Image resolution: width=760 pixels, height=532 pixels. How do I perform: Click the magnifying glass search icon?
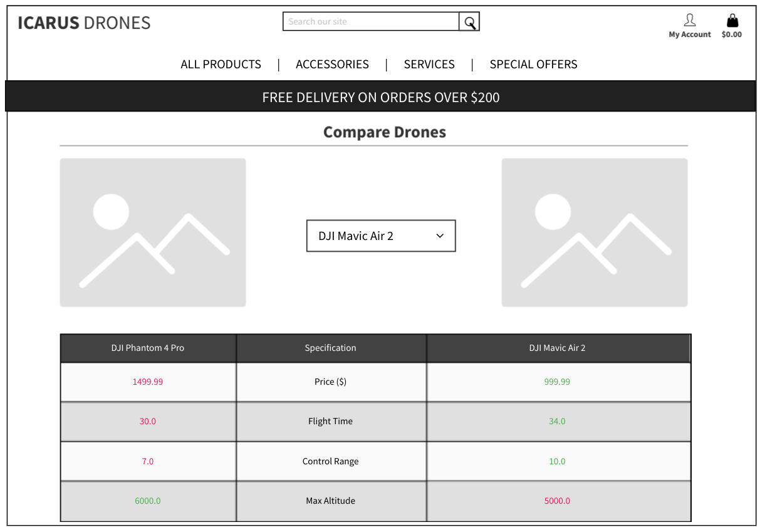[469, 22]
